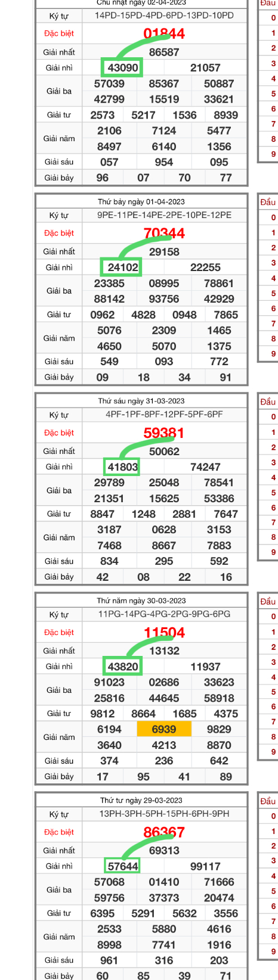Select third prize number 58918
Screen dimensions: 278x980
coord(219,698)
